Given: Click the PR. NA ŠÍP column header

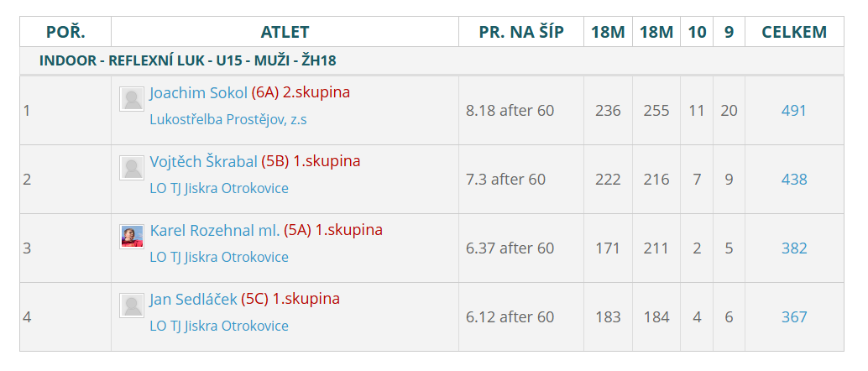Looking at the screenshot, I should tap(521, 32).
